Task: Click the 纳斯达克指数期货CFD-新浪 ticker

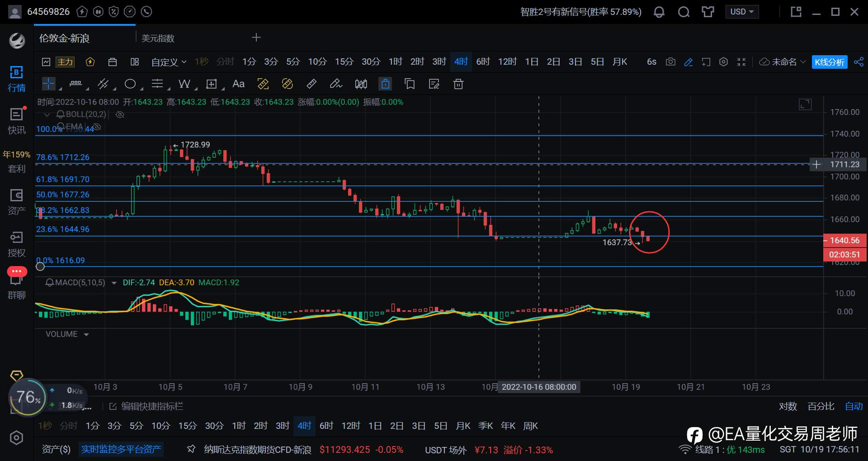Action: point(258,450)
